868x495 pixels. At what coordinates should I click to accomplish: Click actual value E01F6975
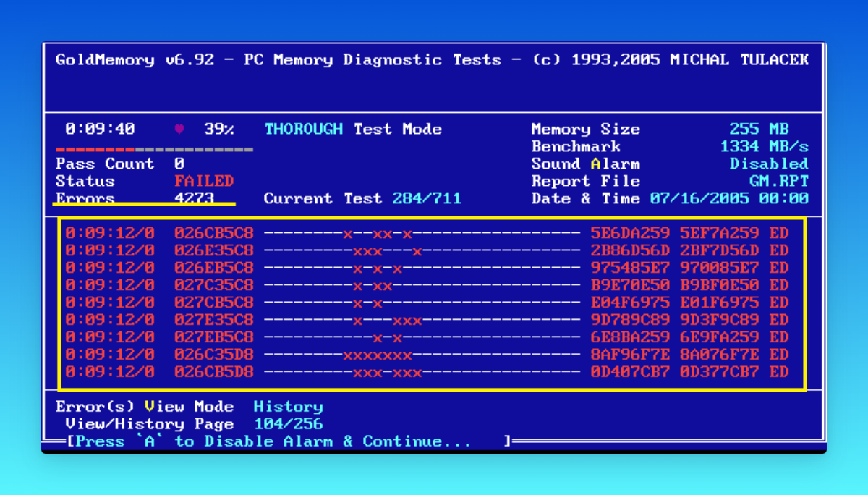[720, 303]
